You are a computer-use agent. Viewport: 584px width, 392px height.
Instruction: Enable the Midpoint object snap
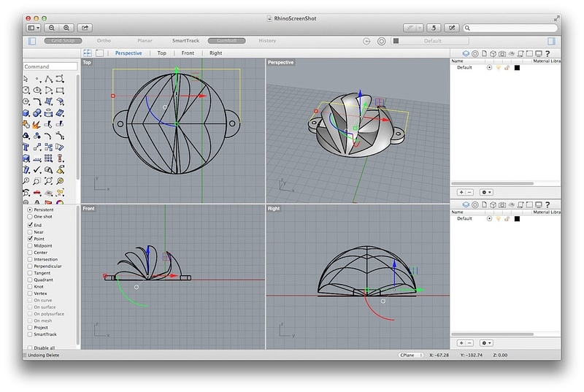coord(30,246)
